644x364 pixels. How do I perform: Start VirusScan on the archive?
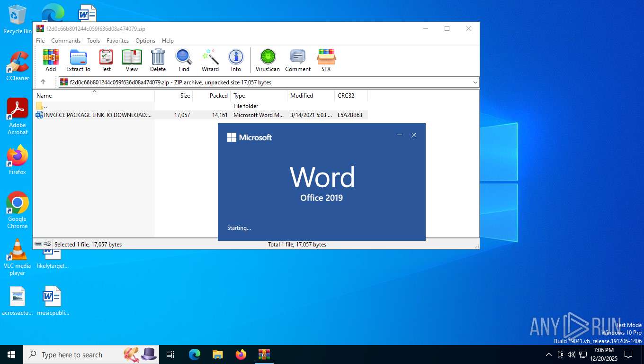tap(268, 60)
